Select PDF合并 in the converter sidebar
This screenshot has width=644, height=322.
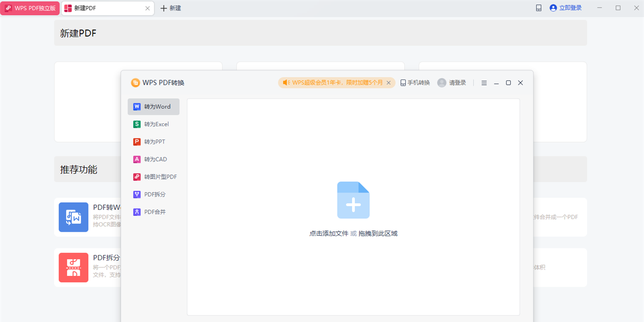153,212
